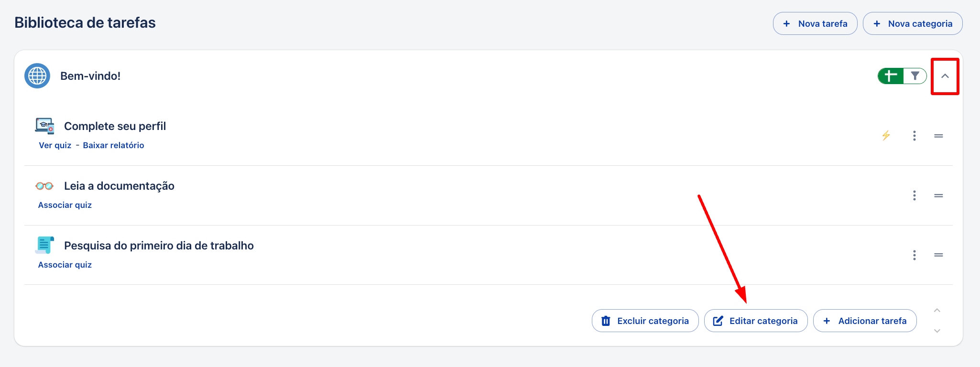The width and height of the screenshot is (980, 367).
Task: Click the Baixar relatório link
Action: (113, 145)
